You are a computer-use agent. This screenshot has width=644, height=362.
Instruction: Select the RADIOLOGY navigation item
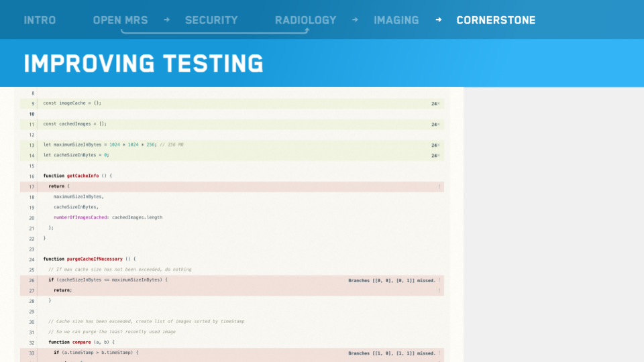(x=305, y=20)
